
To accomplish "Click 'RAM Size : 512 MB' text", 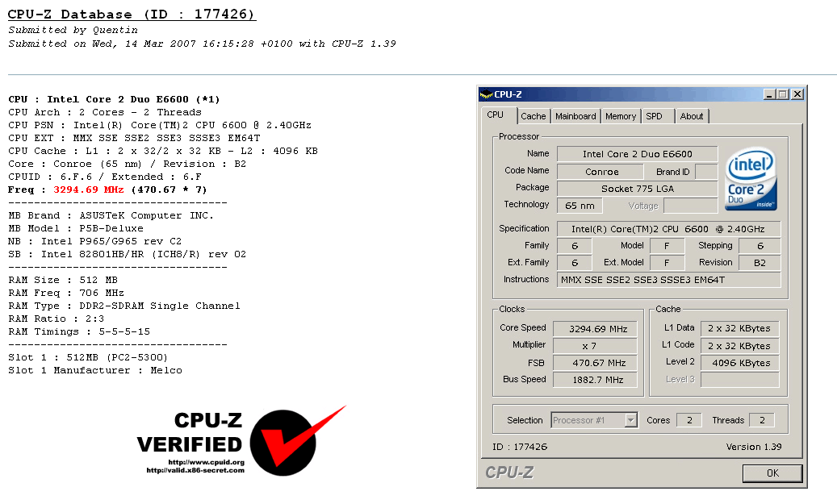I will pos(63,280).
